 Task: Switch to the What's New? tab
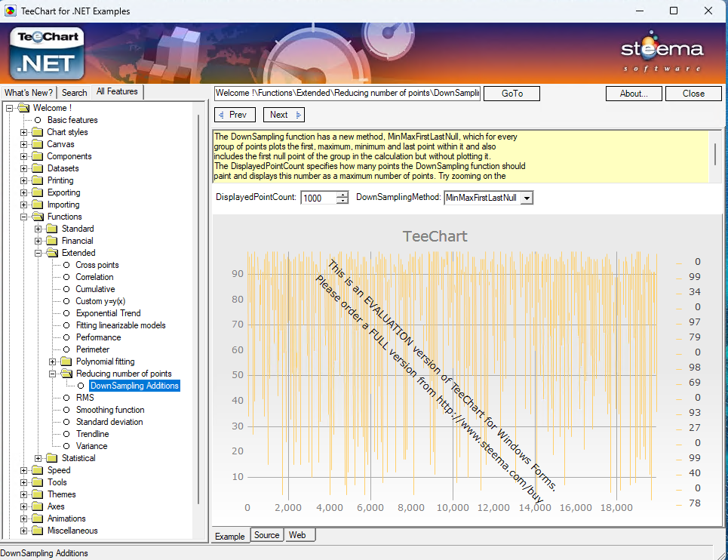(29, 92)
